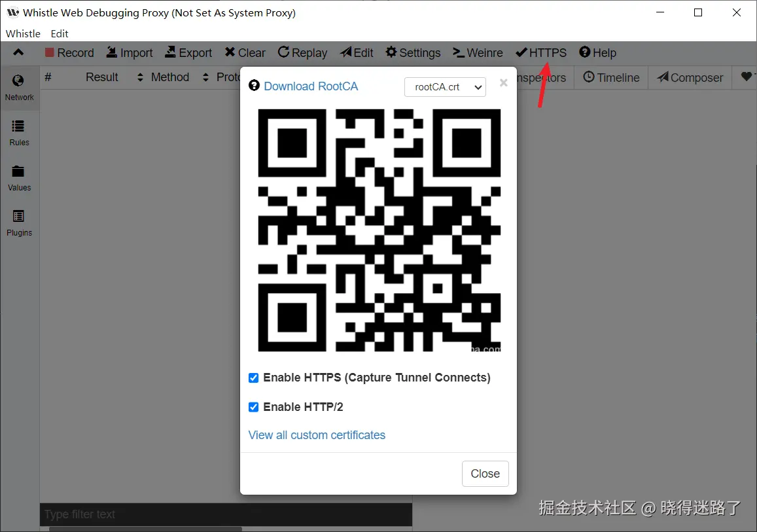Click the question mark icon beside Download RootCA

(x=254, y=86)
